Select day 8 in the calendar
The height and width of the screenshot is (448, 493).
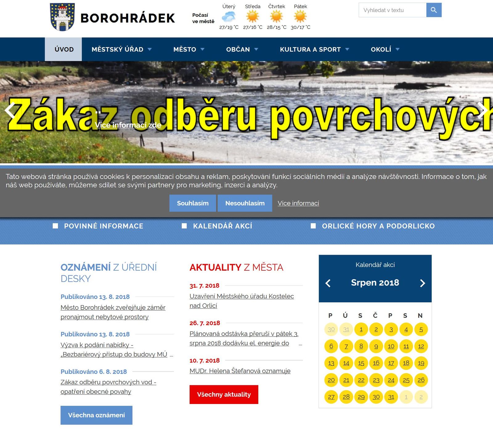point(361,346)
